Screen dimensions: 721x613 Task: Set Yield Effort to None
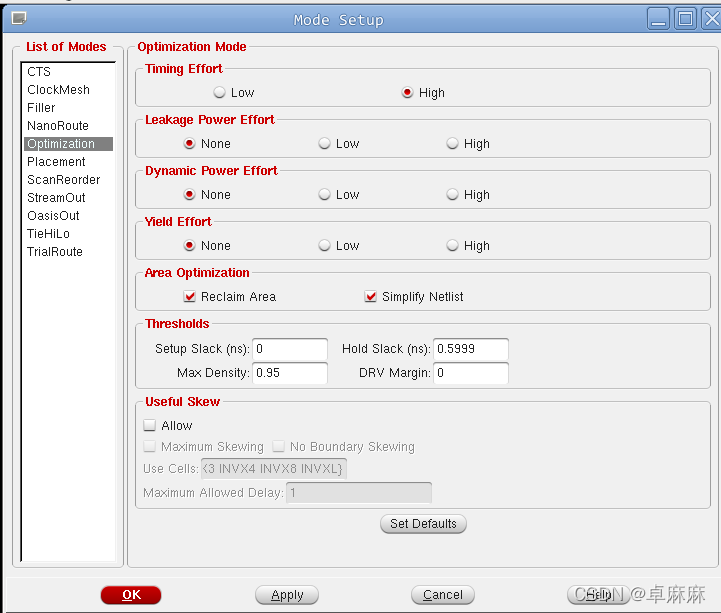(189, 246)
